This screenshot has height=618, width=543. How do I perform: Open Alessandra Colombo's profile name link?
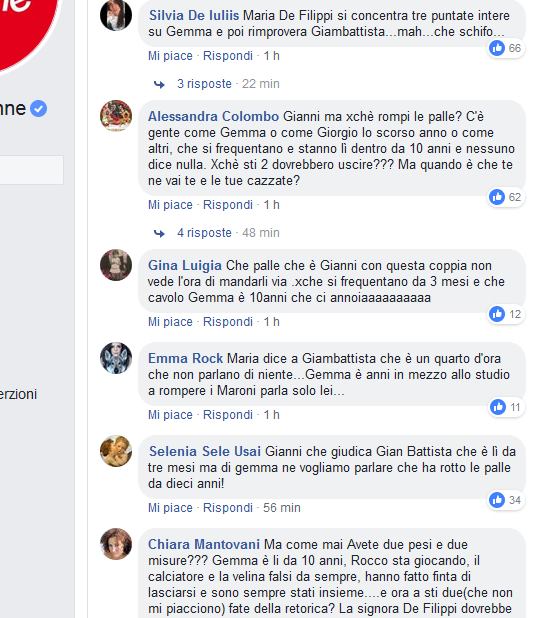pyautogui.click(x=214, y=116)
